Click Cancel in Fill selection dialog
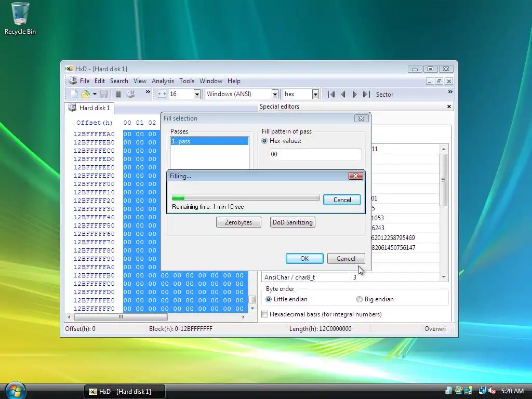 345,259
